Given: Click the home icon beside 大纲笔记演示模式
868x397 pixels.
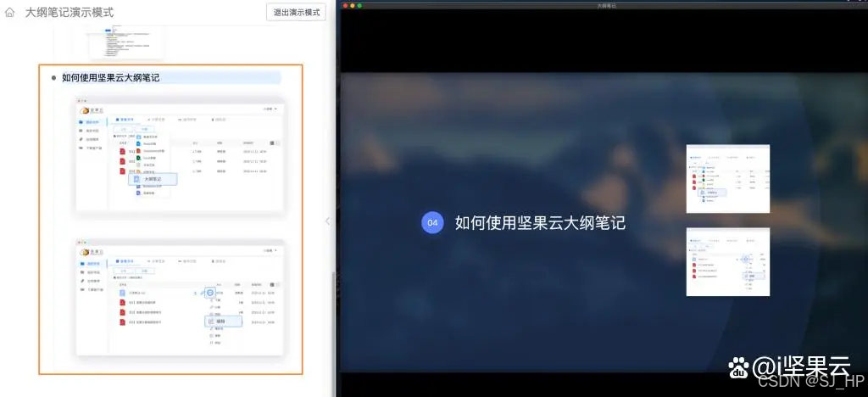Looking at the screenshot, I should point(9,13).
